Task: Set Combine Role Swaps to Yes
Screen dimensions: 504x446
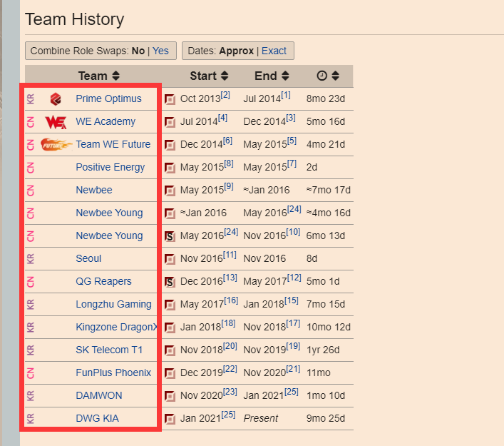Action: pos(160,51)
